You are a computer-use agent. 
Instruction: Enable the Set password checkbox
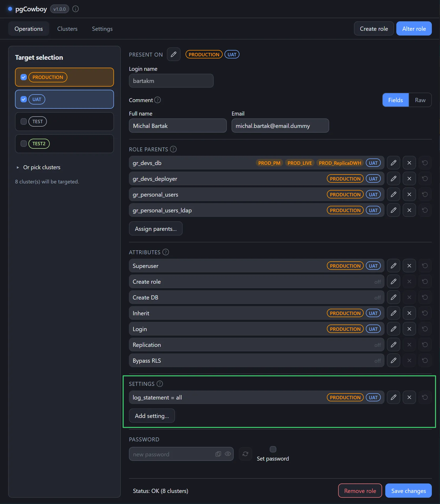(273, 449)
